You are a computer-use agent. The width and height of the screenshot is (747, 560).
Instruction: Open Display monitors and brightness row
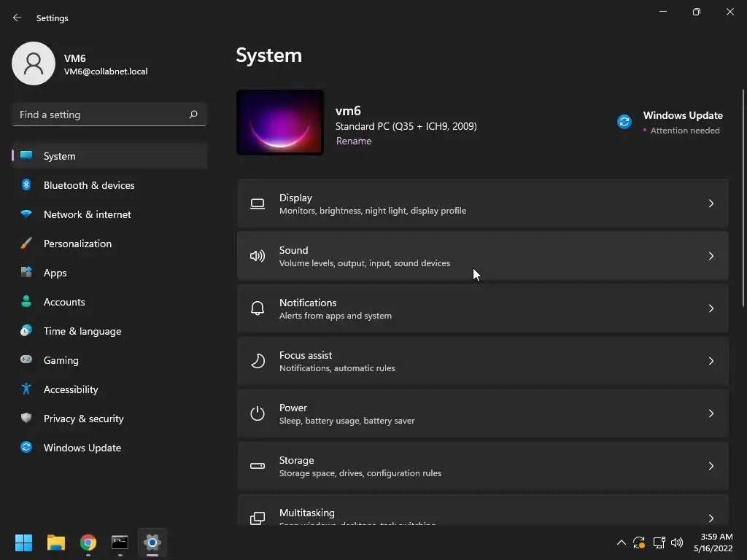click(483, 204)
